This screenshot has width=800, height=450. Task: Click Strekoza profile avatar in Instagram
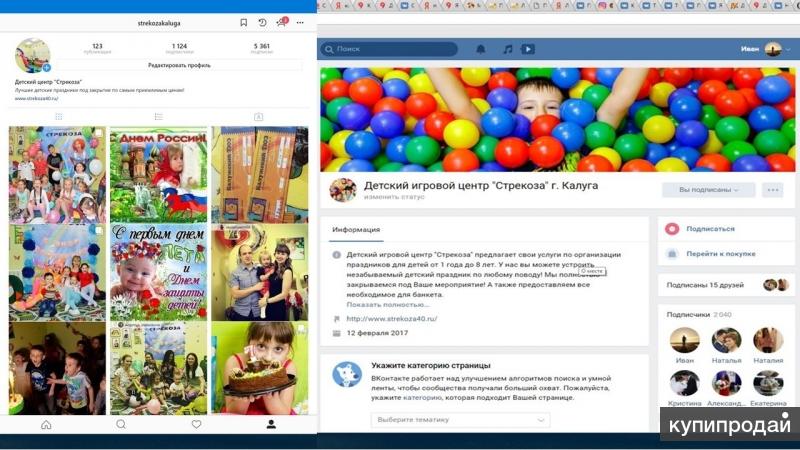(33, 56)
